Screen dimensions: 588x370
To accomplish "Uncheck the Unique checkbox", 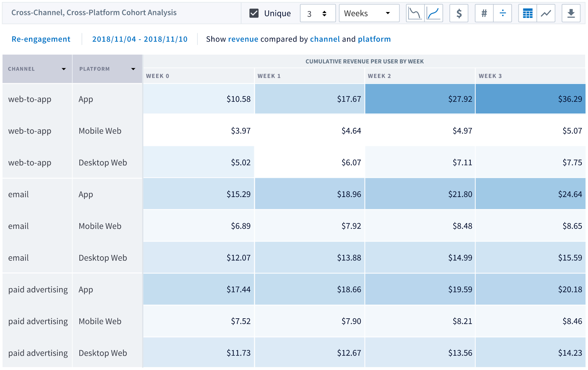I will (254, 13).
